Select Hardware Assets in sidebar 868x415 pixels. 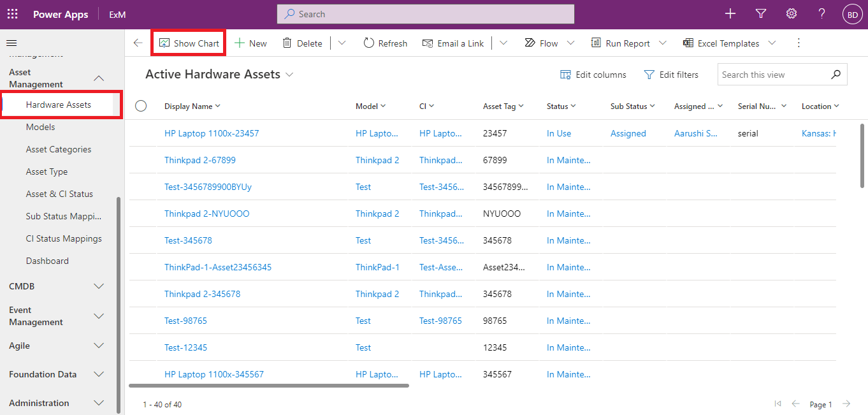click(59, 105)
